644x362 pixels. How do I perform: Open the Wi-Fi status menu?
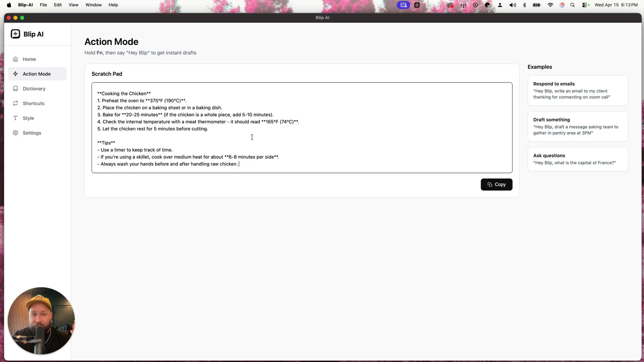tap(550, 5)
